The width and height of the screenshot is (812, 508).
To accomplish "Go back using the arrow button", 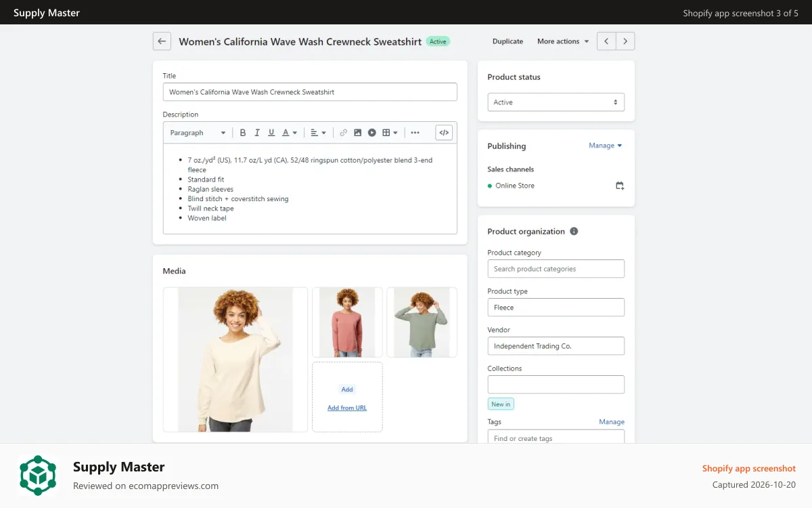I will [x=162, y=41].
